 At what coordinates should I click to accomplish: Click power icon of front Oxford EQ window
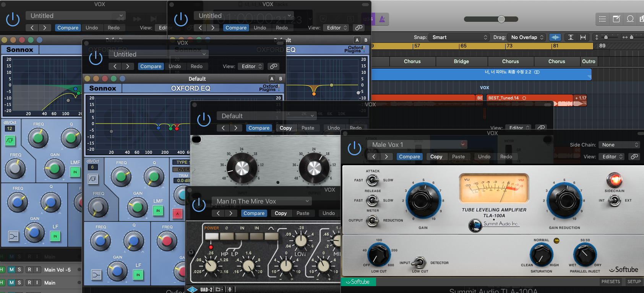tap(96, 58)
